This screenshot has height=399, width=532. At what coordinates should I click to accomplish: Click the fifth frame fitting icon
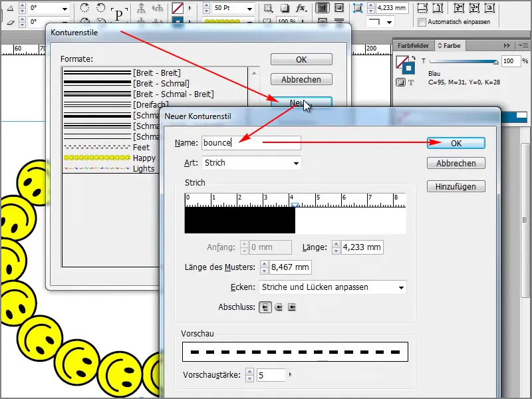point(489,7)
